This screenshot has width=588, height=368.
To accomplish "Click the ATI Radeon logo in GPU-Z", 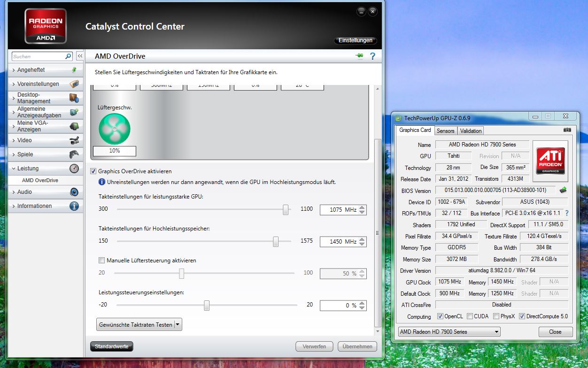I will (x=550, y=161).
